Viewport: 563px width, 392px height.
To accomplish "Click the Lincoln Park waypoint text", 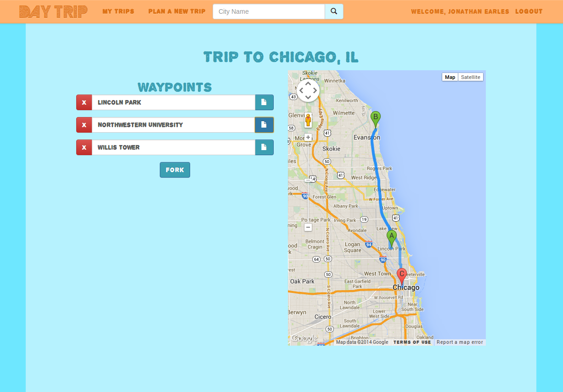I will point(119,102).
